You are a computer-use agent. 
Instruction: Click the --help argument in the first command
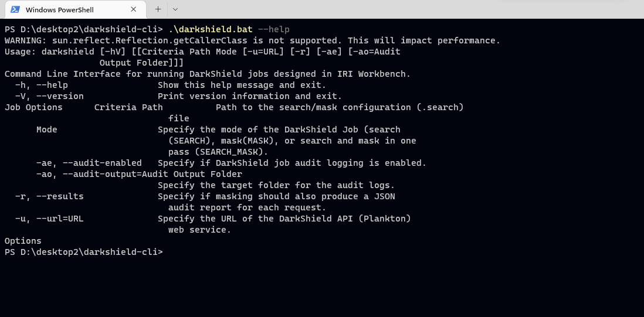point(274,29)
